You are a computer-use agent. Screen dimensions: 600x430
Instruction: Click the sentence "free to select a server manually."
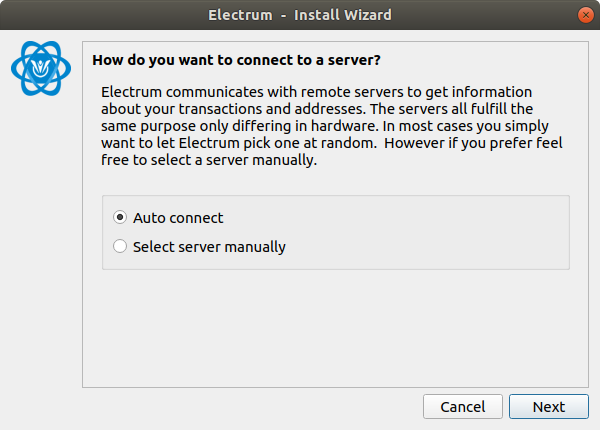209,160
